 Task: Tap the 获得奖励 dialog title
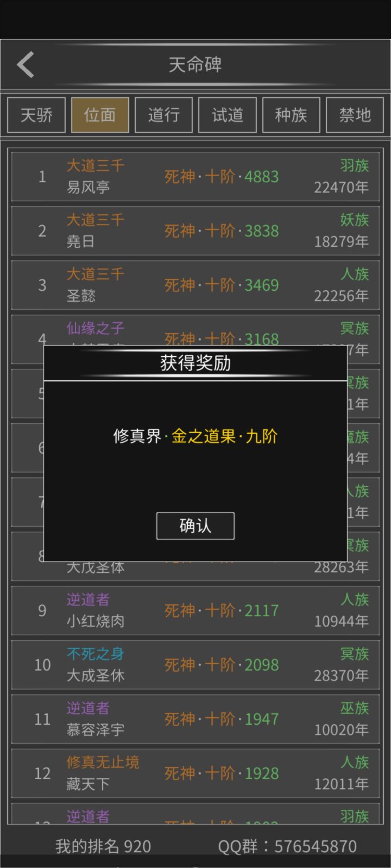click(195, 363)
